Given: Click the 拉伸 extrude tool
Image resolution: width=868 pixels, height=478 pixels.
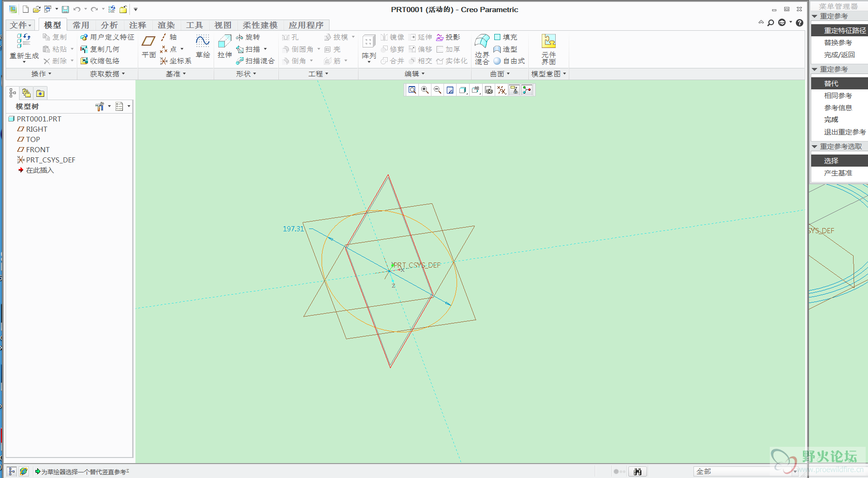Looking at the screenshot, I should (x=225, y=47).
